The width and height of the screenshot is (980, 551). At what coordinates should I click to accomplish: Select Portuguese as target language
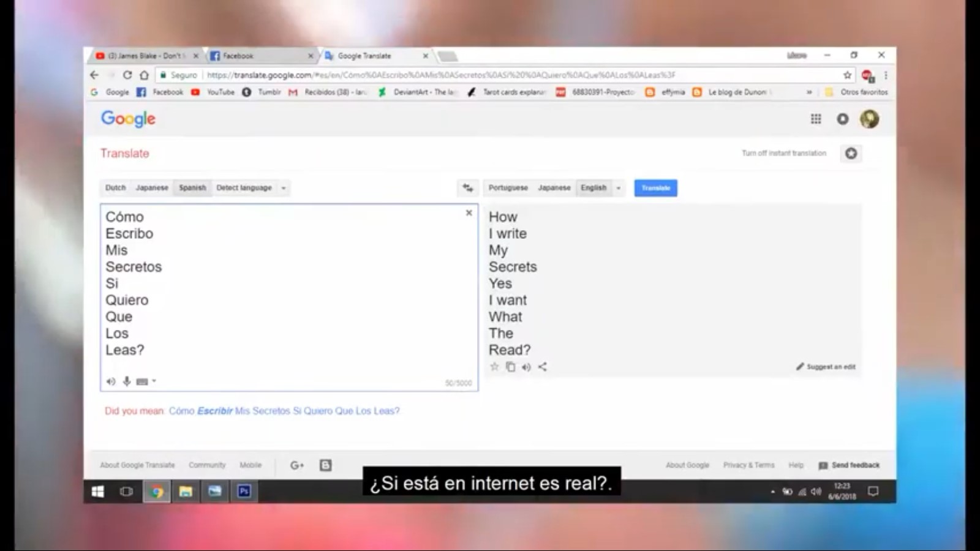(508, 188)
